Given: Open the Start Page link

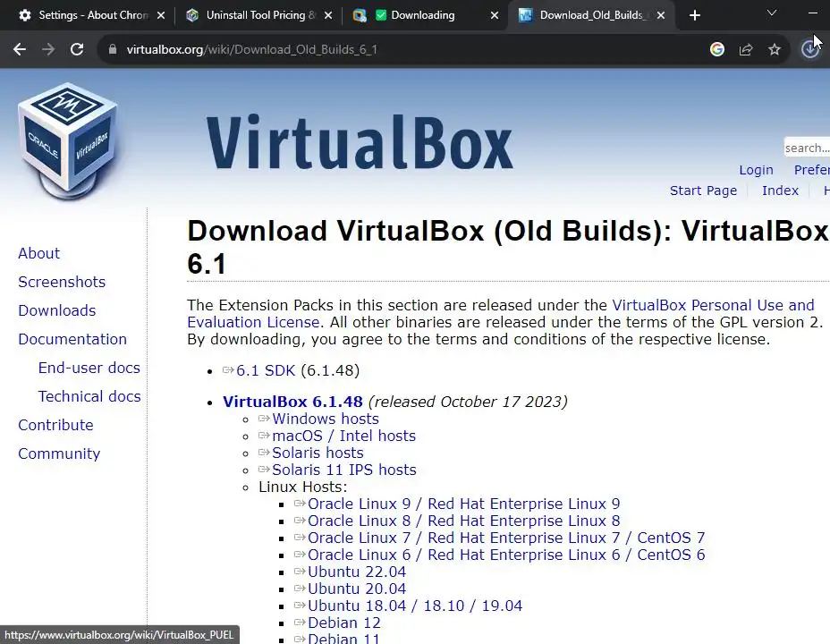Looking at the screenshot, I should point(703,191).
